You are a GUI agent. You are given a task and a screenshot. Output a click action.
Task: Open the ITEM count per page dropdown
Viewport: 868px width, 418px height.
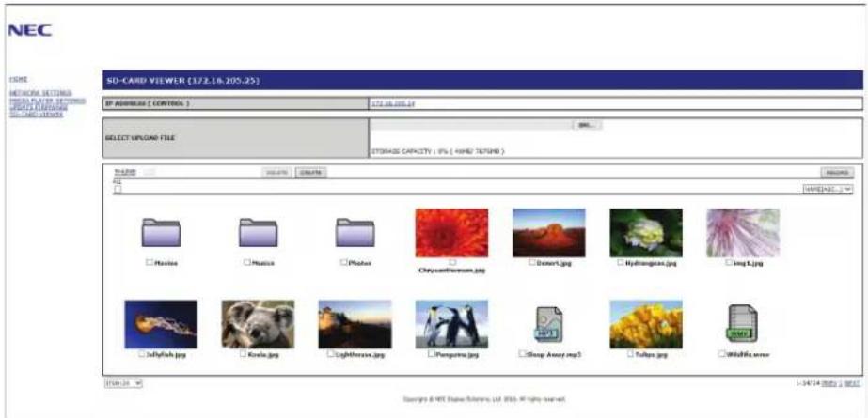click(x=123, y=382)
